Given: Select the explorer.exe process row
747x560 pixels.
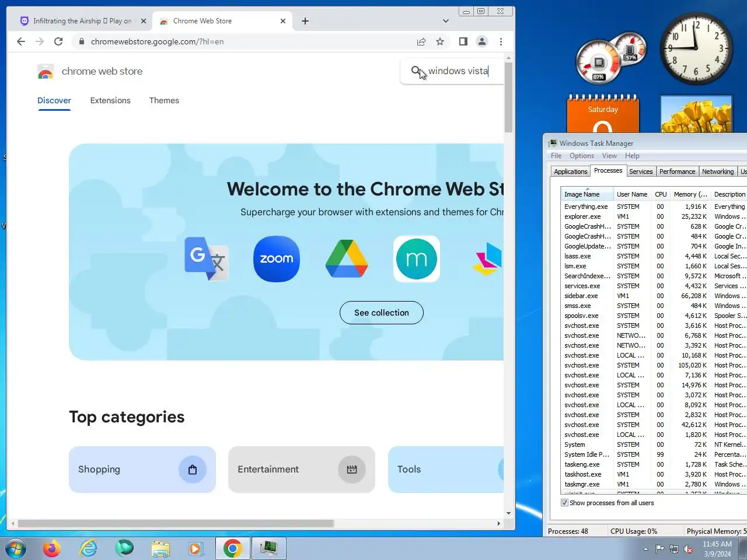Looking at the screenshot, I should [x=654, y=216].
